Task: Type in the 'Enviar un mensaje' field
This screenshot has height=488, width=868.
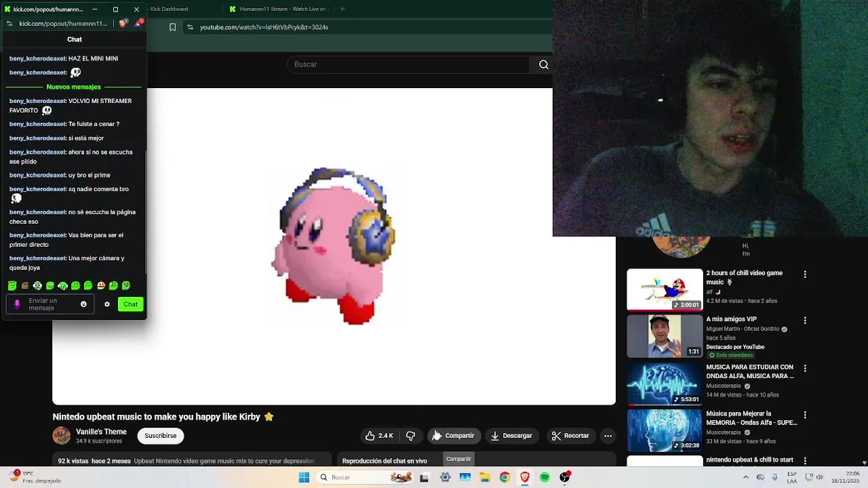Action: [50, 304]
